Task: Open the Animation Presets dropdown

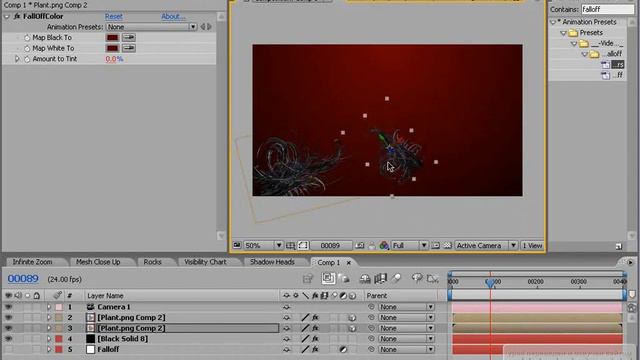Action: 151,27
